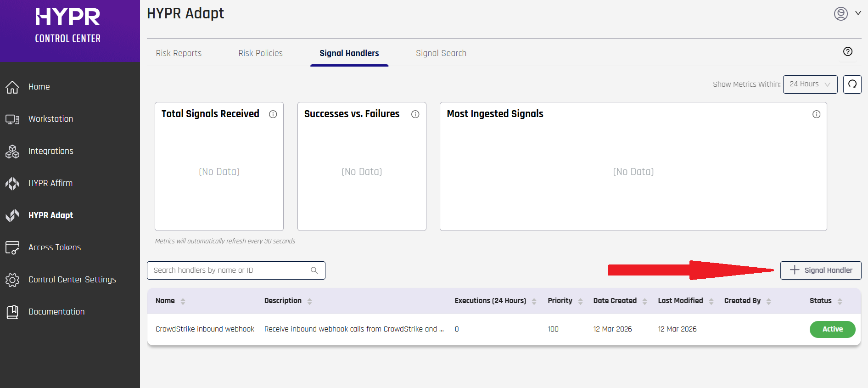The height and width of the screenshot is (388, 868).
Task: Click the user profile avatar icon
Action: (840, 14)
